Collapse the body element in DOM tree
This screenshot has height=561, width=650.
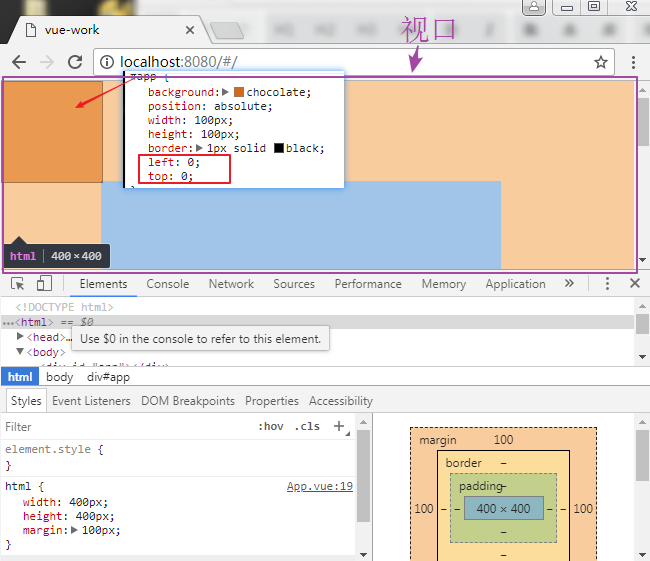(20, 352)
